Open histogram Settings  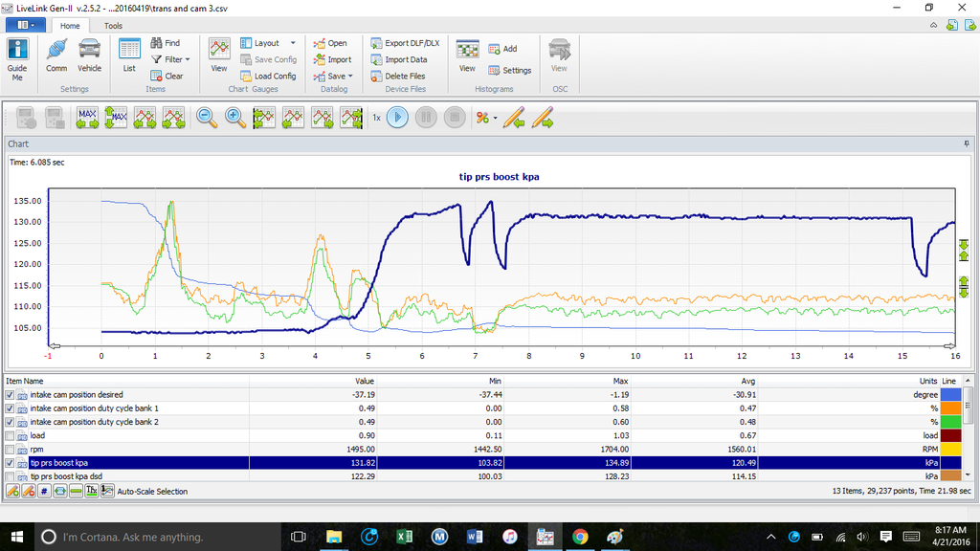click(510, 71)
